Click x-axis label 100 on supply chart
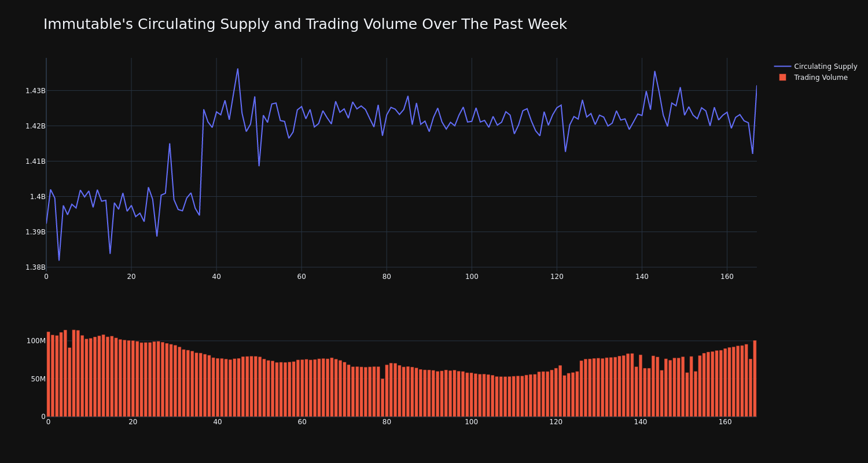The image size is (868, 463). (472, 277)
